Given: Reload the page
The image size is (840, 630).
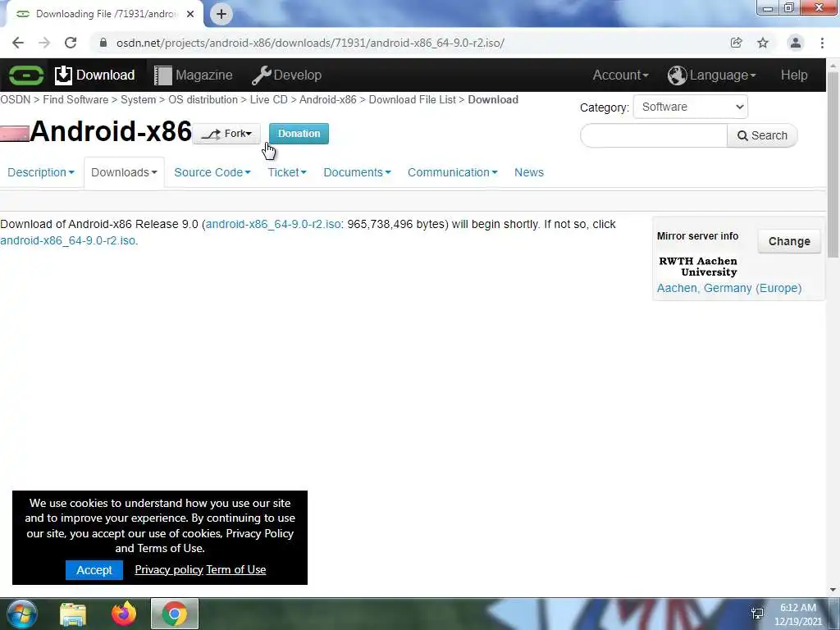Looking at the screenshot, I should click(71, 43).
